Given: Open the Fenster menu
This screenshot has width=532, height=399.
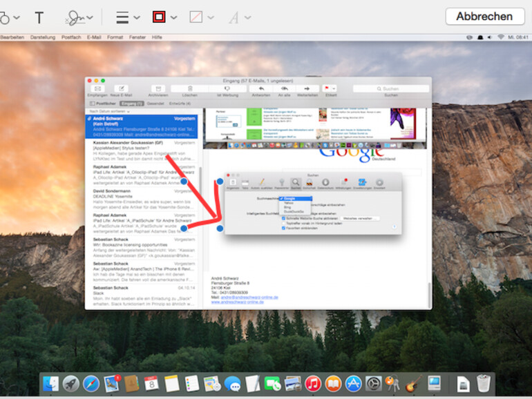Looking at the screenshot, I should coord(137,37).
